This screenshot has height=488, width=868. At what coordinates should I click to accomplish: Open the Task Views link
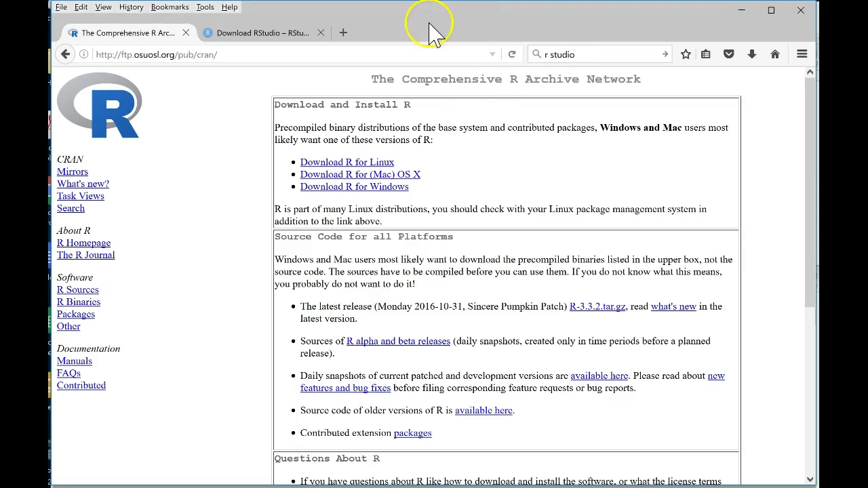(x=81, y=196)
